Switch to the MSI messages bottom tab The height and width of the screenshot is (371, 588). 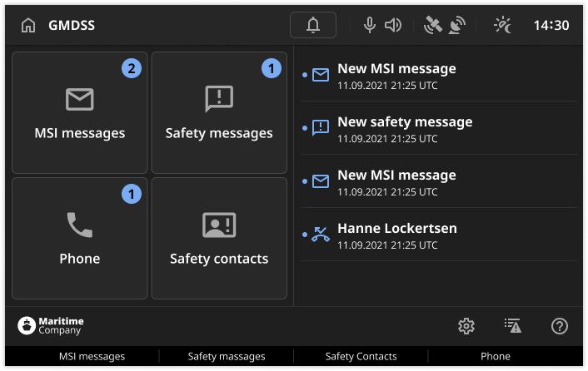click(92, 356)
